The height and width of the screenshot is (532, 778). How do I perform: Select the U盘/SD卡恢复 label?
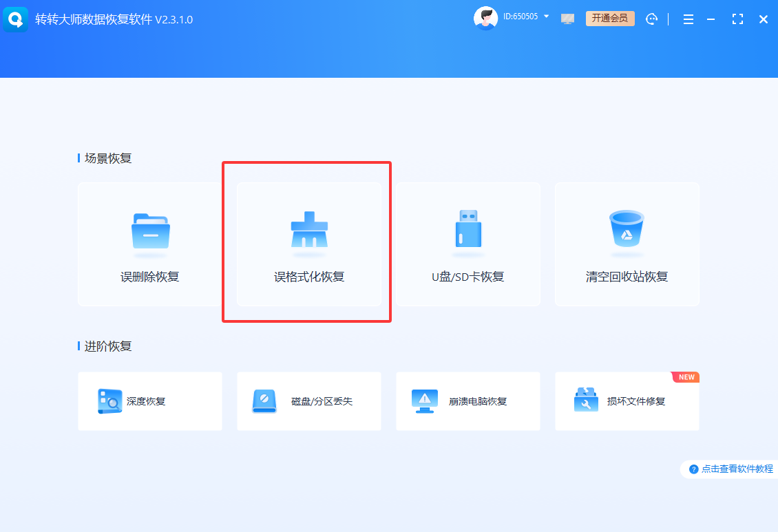[468, 277]
